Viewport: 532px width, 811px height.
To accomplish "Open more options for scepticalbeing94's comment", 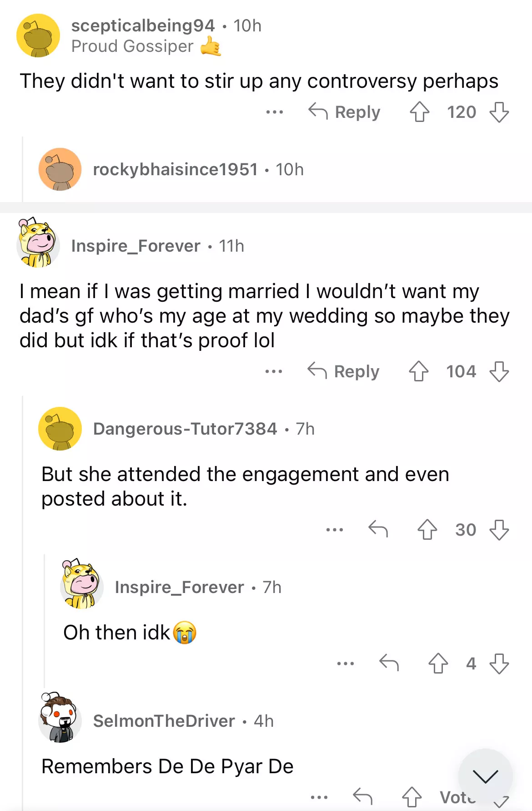I will [275, 112].
